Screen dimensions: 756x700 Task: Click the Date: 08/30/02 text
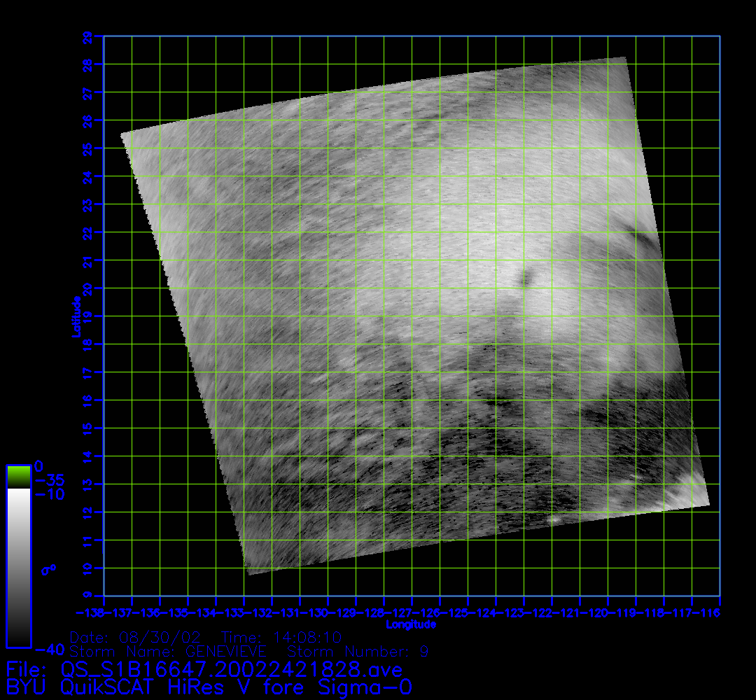point(136,637)
